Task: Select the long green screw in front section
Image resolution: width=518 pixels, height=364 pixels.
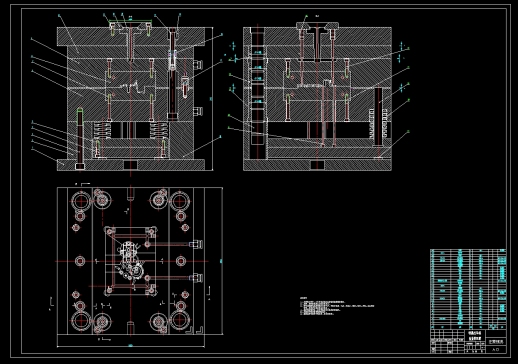Action: coord(80,138)
